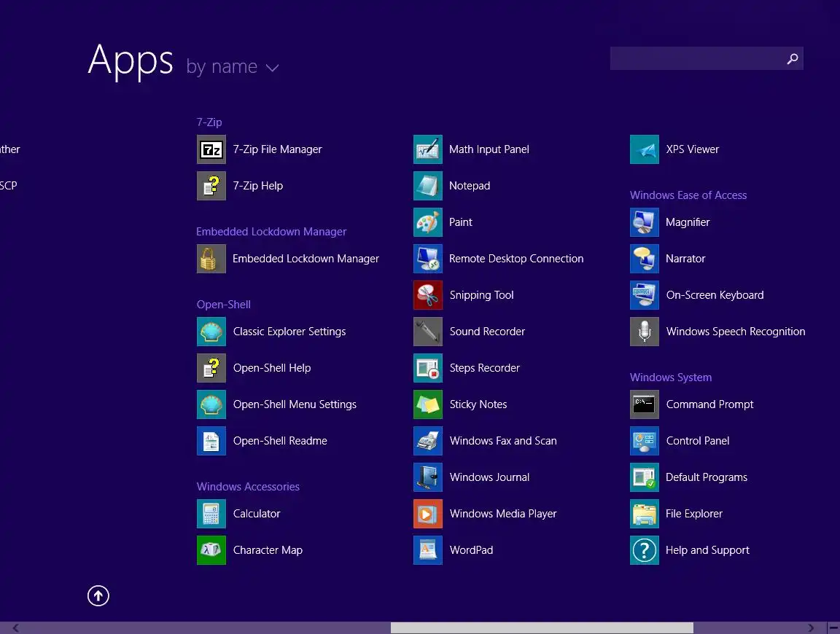The image size is (840, 634).
Task: Select the 7-Zip group header
Action: tap(209, 122)
